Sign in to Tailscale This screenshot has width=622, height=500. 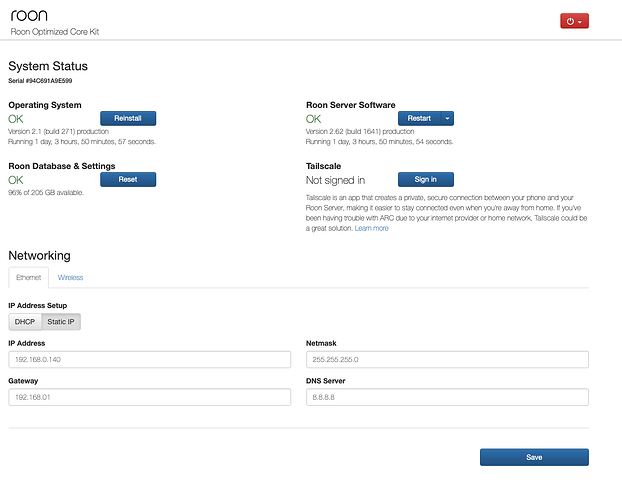(x=425, y=180)
